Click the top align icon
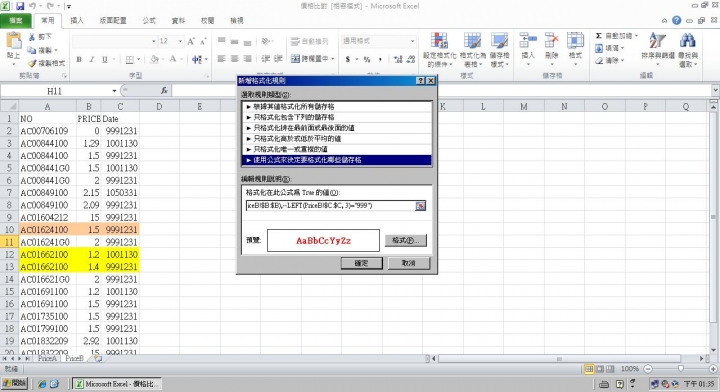Screen dimensions: 720x392 (222, 41)
